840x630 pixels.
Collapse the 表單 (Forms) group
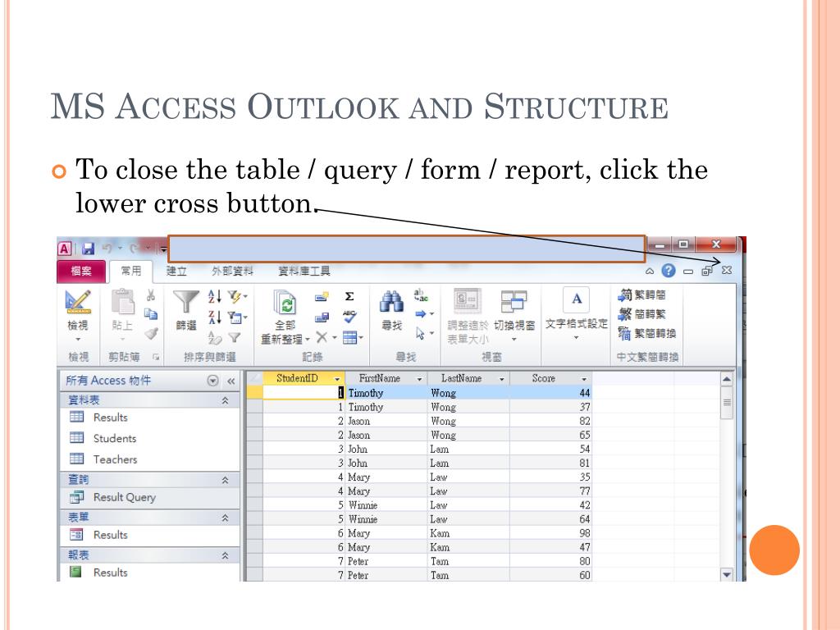[x=225, y=518]
